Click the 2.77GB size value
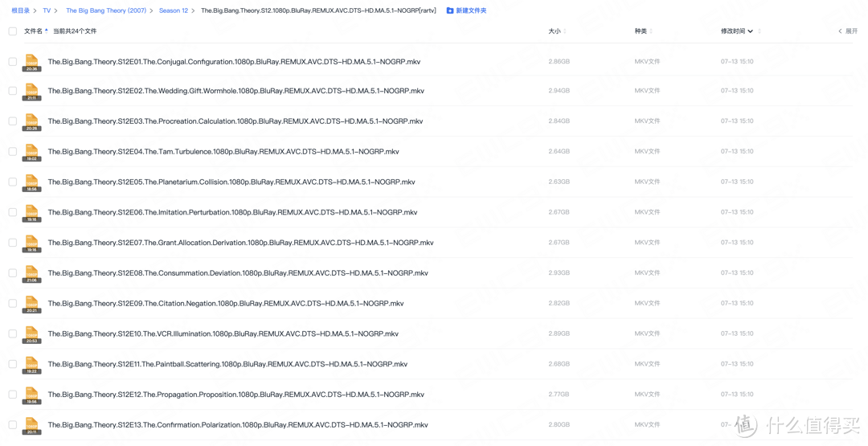 [x=559, y=395]
